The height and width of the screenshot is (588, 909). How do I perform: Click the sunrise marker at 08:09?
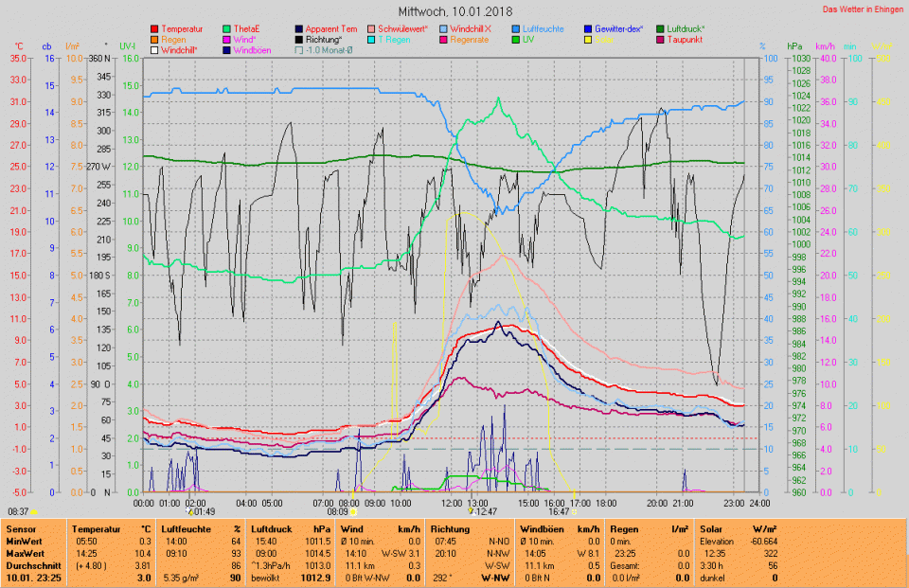coord(353,511)
